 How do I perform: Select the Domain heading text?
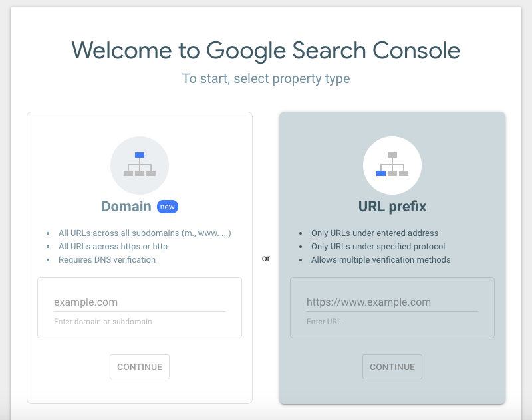click(x=126, y=207)
